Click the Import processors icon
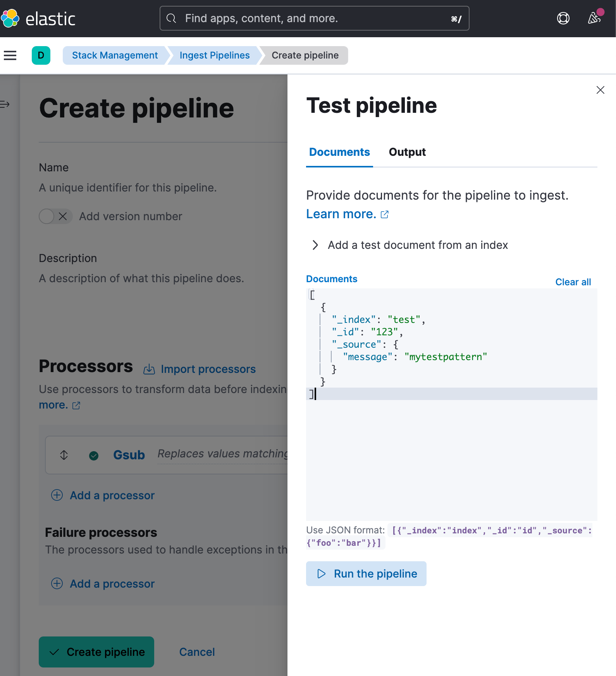 [x=149, y=369]
